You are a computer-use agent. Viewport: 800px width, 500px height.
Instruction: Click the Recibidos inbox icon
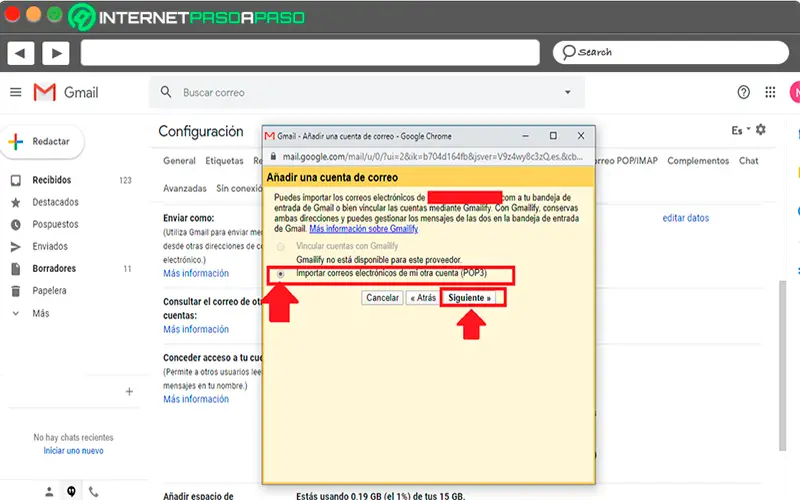point(16,180)
